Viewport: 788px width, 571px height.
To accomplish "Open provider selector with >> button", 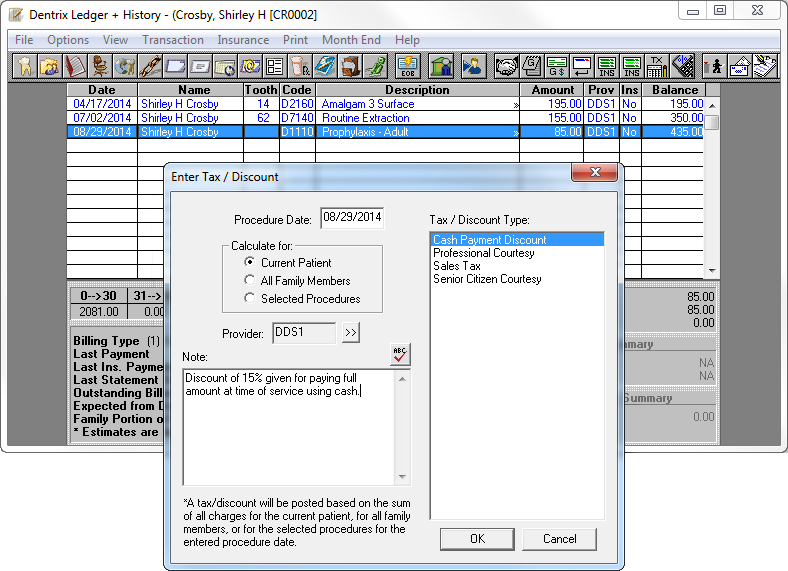I will 351,333.
